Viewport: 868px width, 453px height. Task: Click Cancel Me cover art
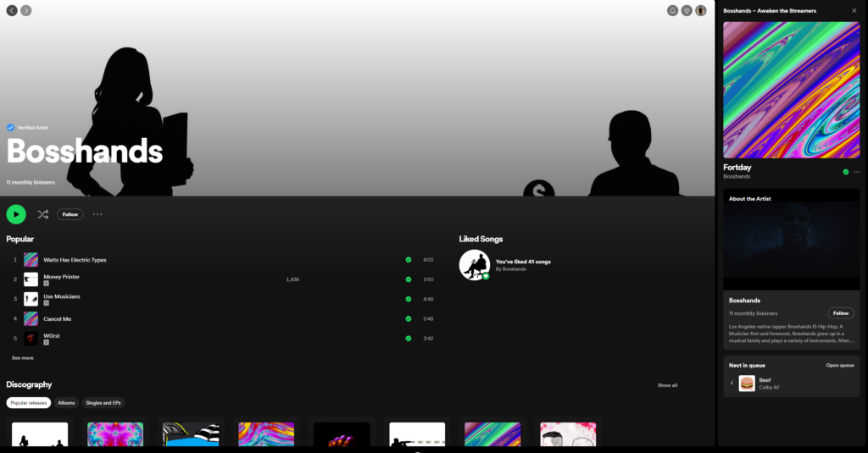pyautogui.click(x=31, y=318)
